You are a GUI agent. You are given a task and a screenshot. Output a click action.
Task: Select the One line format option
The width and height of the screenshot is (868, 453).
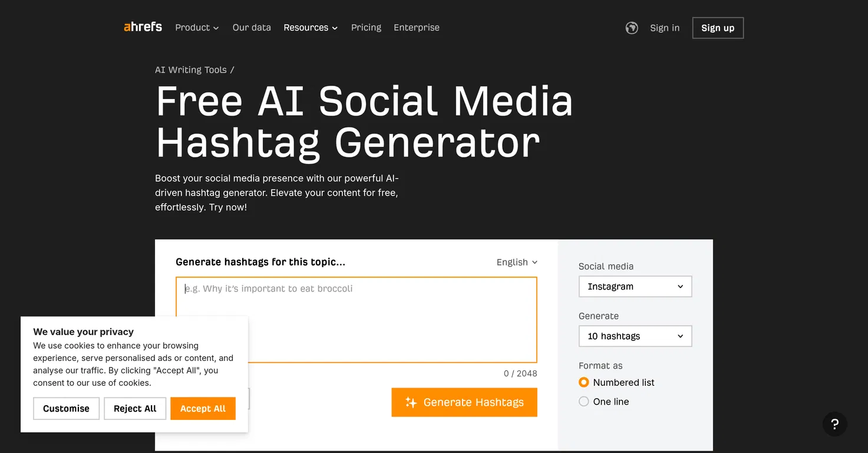[584, 402]
